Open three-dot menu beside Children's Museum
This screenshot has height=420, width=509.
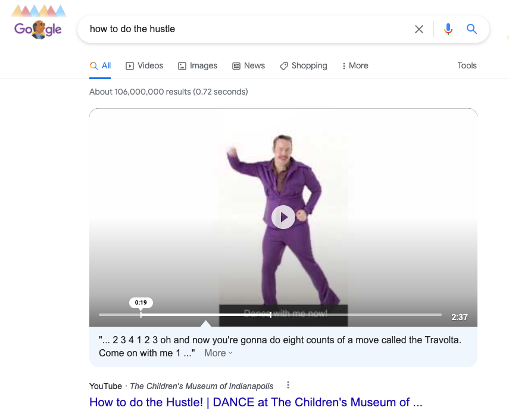[288, 385]
